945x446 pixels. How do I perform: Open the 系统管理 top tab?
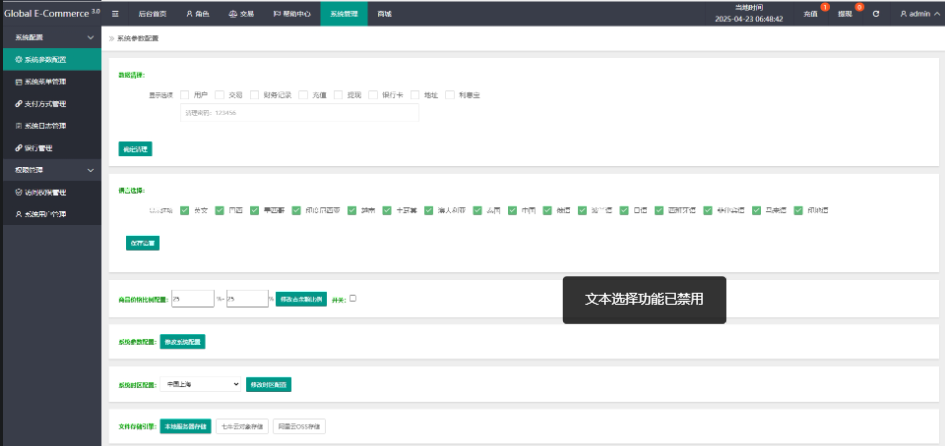click(344, 13)
